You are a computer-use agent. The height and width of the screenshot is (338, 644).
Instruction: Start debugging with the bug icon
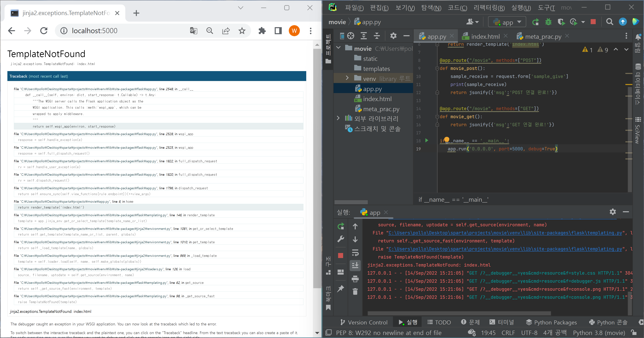tap(548, 22)
